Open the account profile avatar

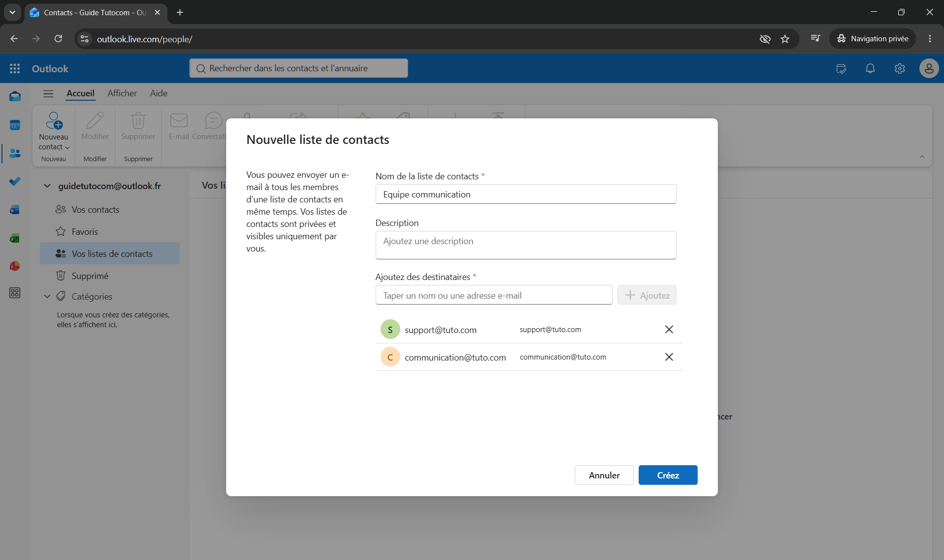coord(929,69)
